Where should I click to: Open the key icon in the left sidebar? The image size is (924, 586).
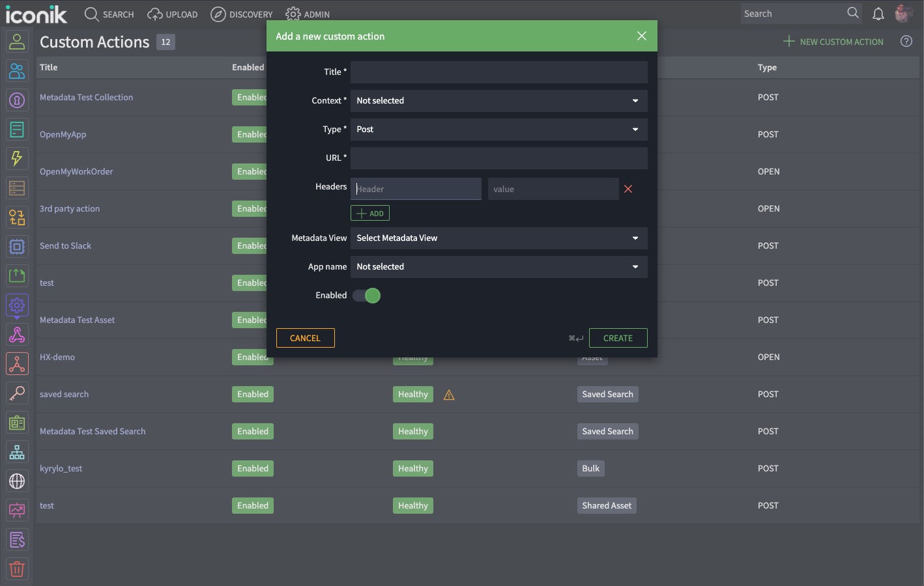(17, 393)
